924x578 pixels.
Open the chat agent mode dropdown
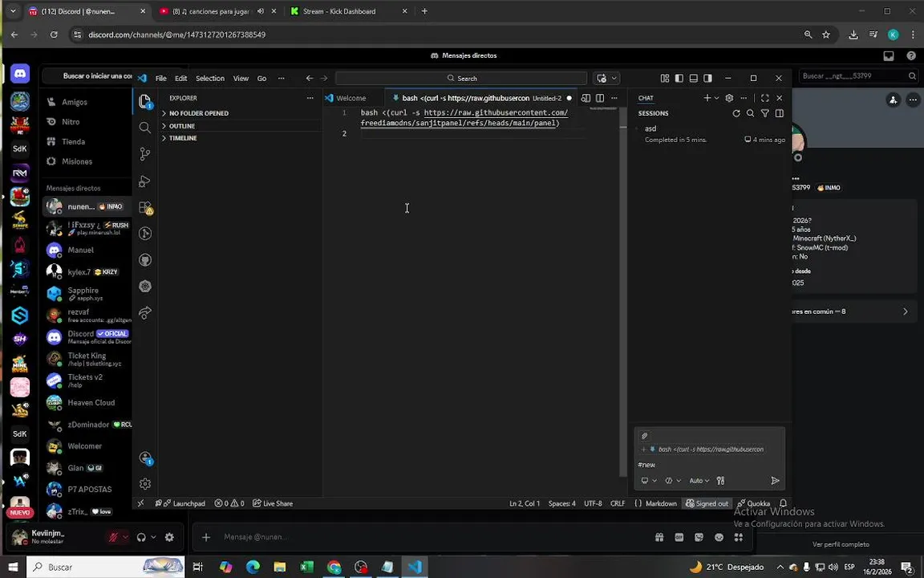click(648, 481)
